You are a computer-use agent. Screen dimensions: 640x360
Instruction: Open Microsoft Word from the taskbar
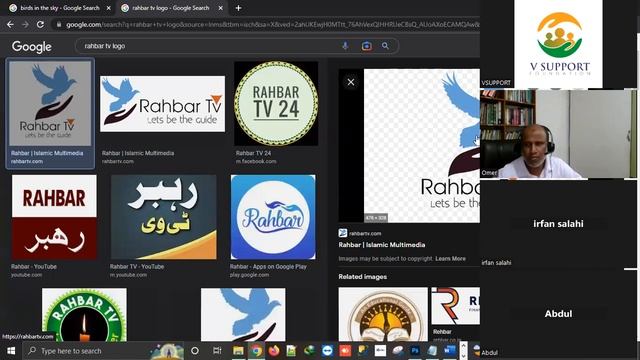pos(450,351)
